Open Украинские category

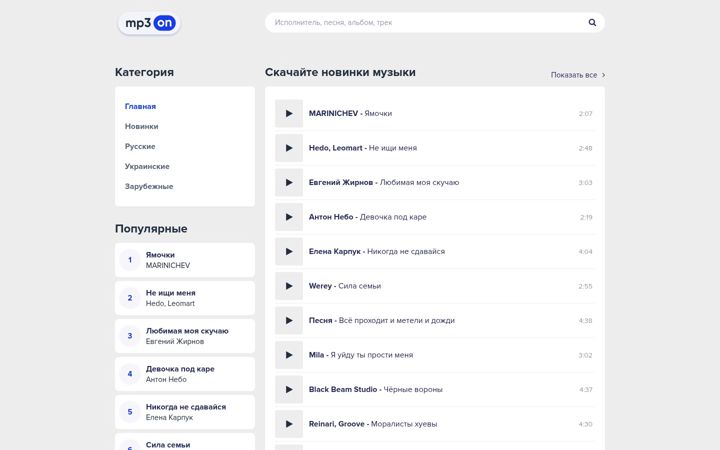pyautogui.click(x=147, y=166)
